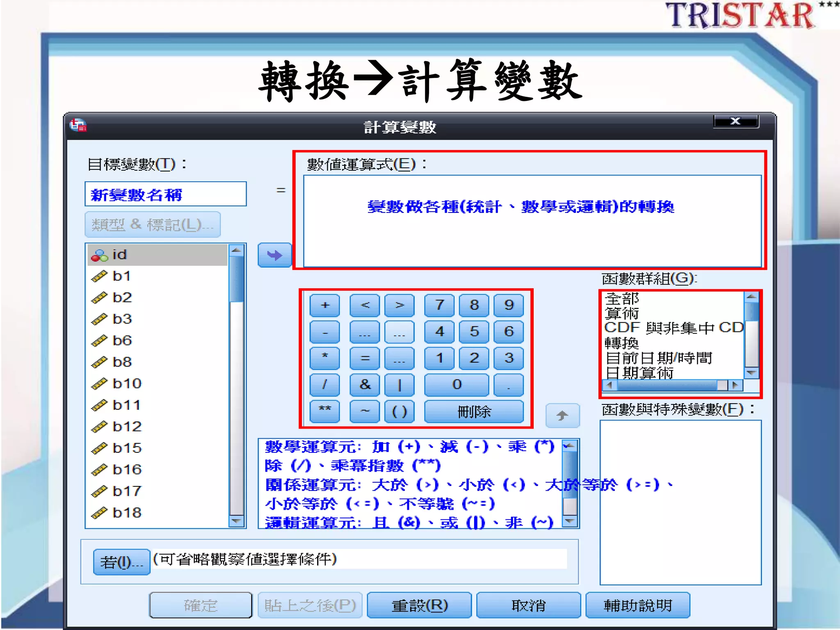
Task: Select 全部 in function group list
Action: (673, 298)
